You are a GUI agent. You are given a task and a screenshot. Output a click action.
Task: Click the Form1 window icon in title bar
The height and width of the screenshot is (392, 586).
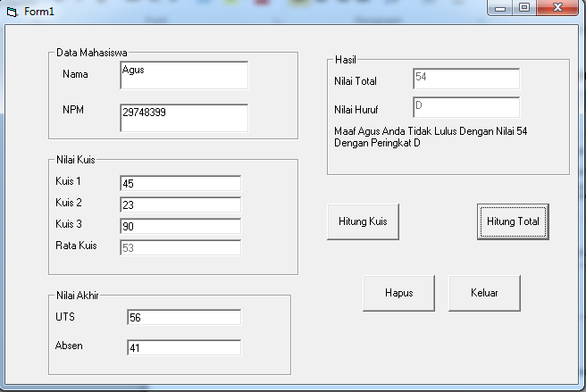click(x=12, y=12)
